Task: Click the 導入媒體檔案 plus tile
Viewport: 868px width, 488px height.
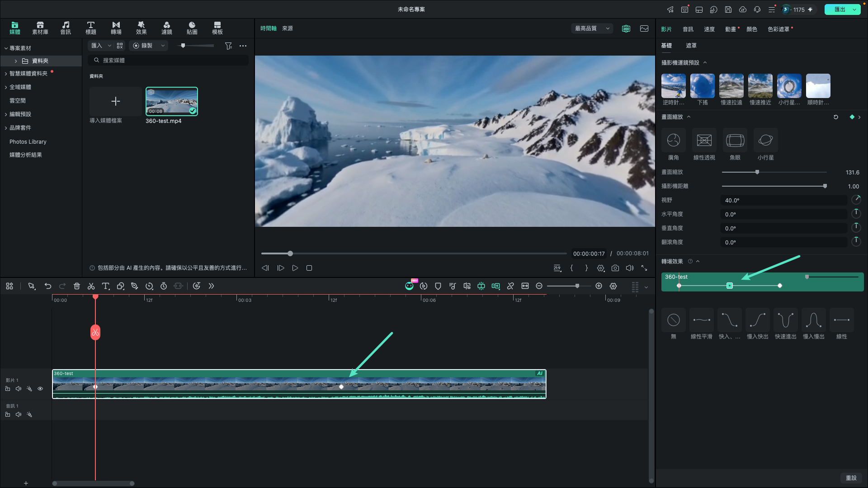Action: point(115,101)
